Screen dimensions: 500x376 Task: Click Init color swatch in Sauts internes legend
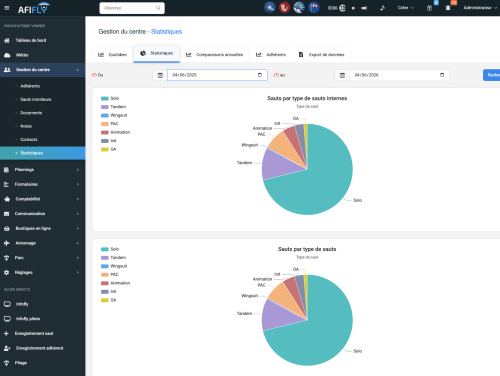pyautogui.click(x=105, y=141)
